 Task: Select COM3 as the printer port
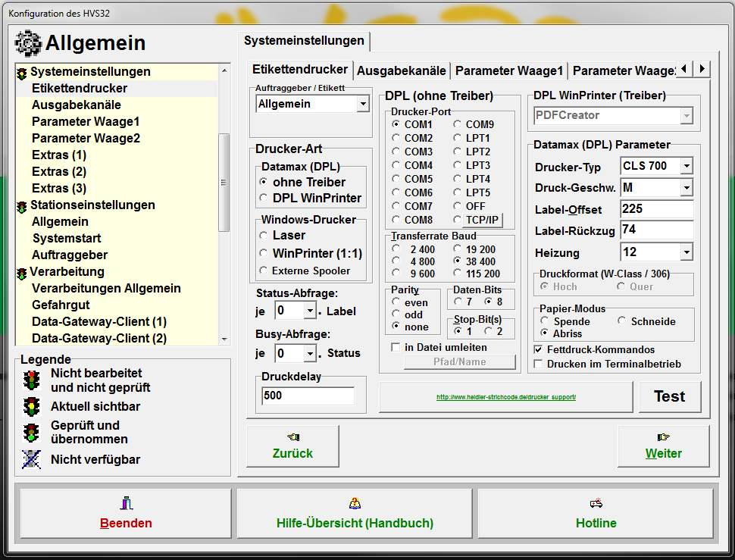click(396, 152)
